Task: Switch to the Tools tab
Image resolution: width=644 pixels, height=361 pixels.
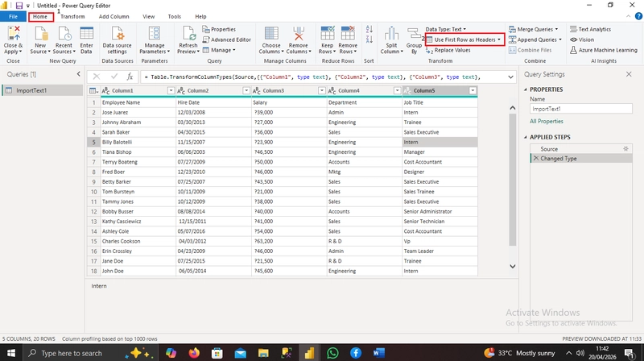Action: (x=174, y=16)
